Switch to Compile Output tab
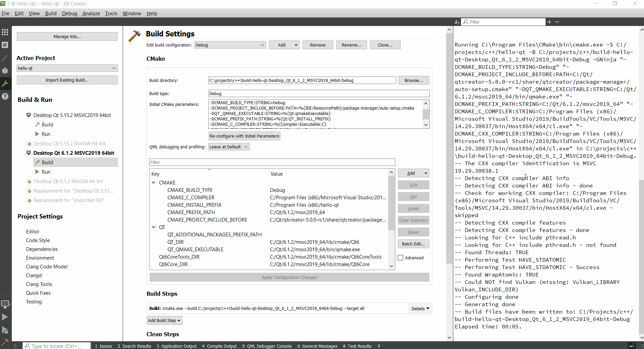 coord(219,346)
